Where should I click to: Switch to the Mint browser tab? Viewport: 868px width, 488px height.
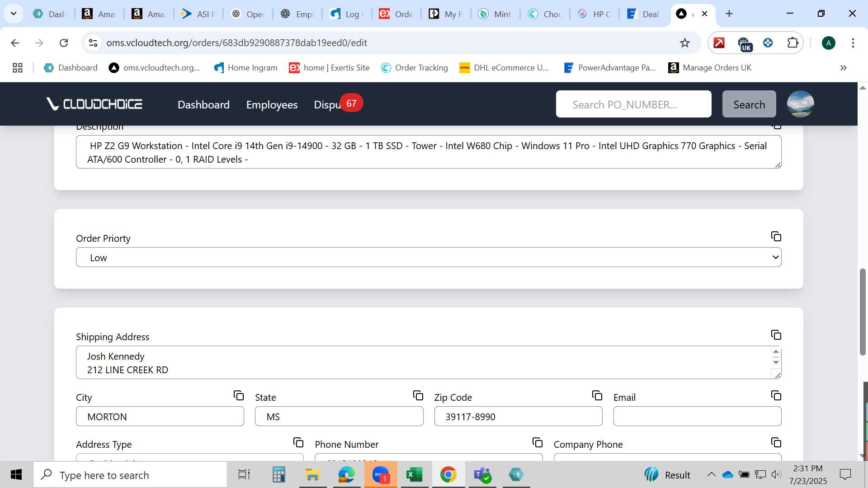[x=495, y=14]
